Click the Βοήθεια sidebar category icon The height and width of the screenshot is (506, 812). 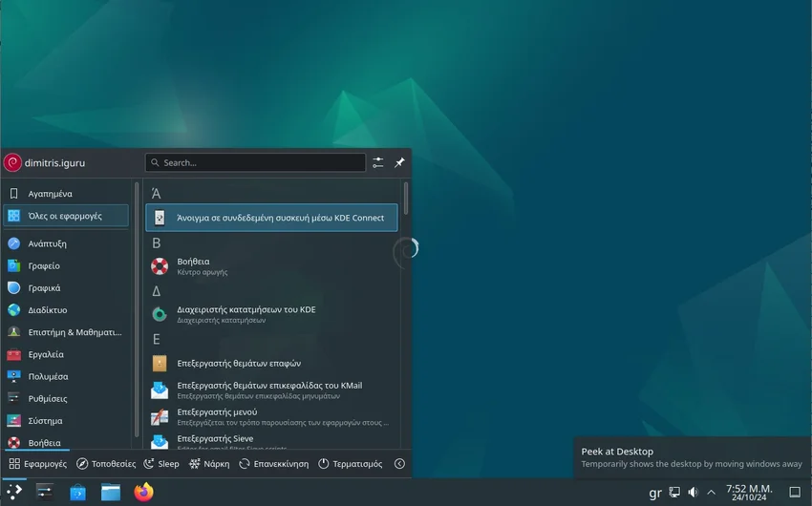[x=14, y=442]
